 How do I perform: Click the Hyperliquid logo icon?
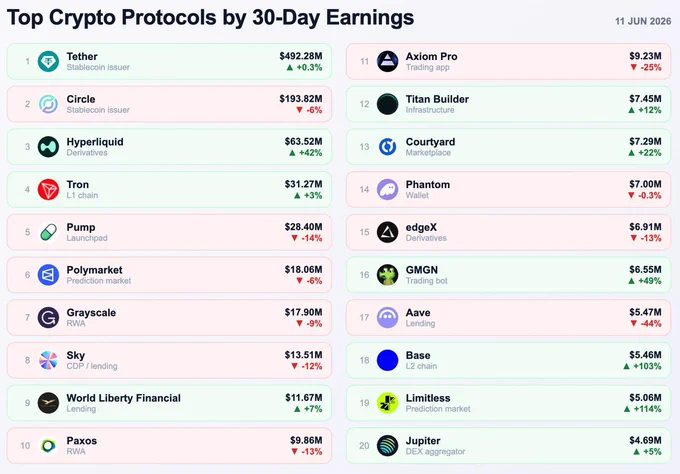[x=48, y=147]
